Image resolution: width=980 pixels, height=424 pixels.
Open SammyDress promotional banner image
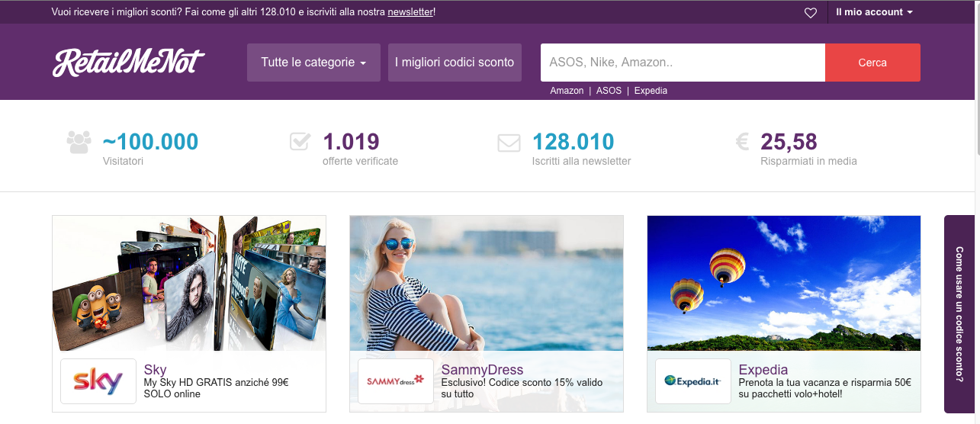[487, 283]
